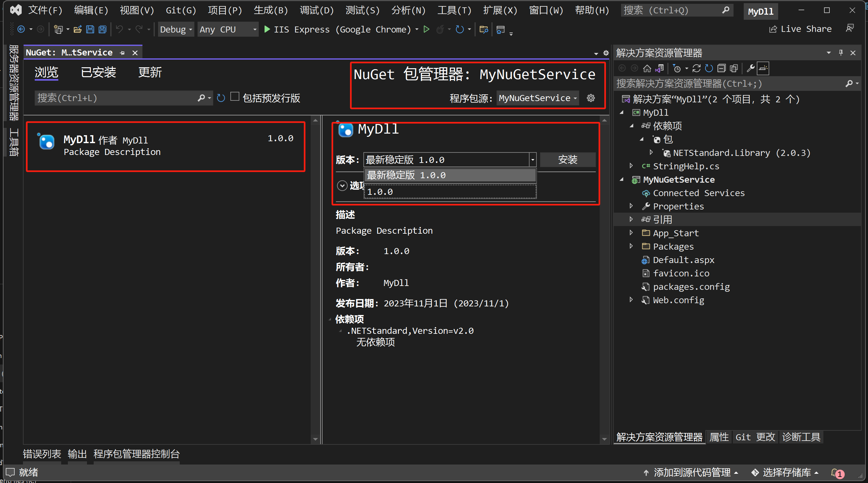Click the Show All Files icon
This screenshot has height=483, width=868.
[734, 69]
